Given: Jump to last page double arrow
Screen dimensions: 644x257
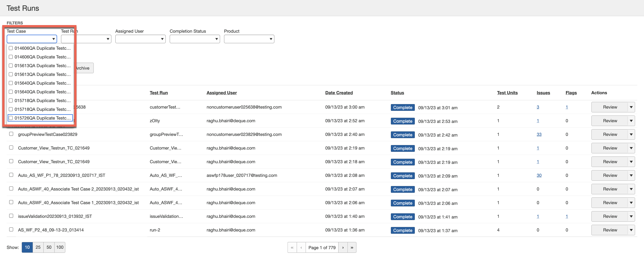Looking at the screenshot, I should tap(352, 247).
